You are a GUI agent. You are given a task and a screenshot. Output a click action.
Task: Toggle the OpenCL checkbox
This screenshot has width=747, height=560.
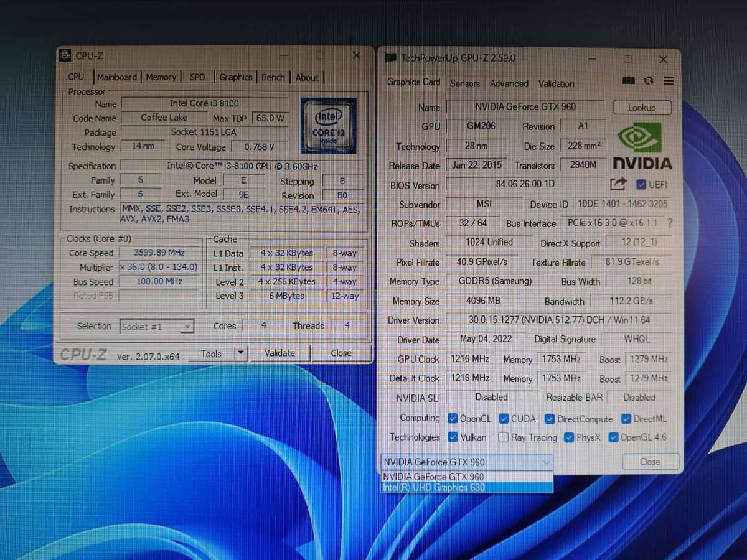tap(453, 419)
